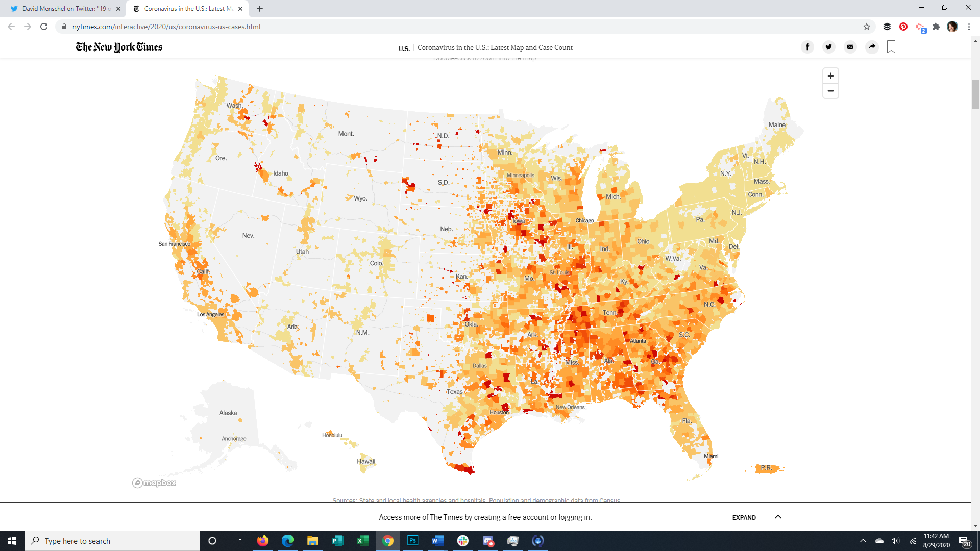
Task: Open a new browser tab
Action: tap(260, 9)
